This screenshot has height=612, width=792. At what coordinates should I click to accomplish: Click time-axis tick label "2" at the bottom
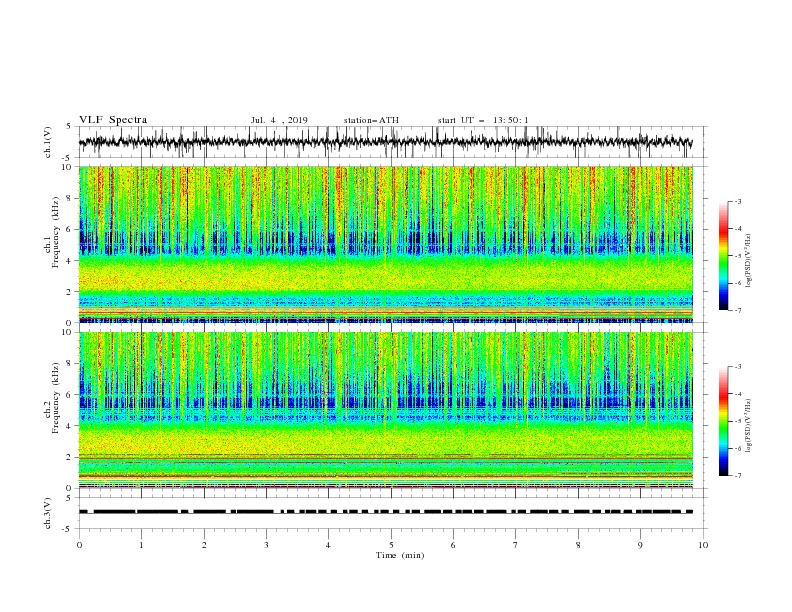[x=204, y=545]
